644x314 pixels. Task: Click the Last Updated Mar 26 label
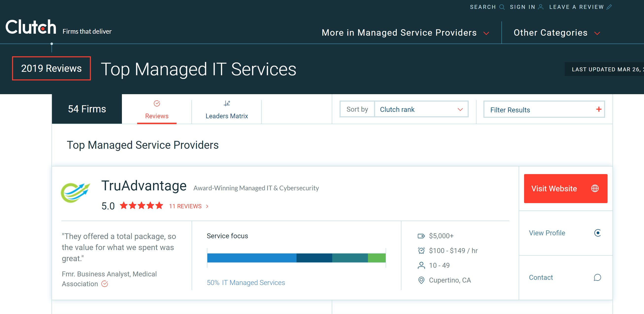(x=604, y=69)
